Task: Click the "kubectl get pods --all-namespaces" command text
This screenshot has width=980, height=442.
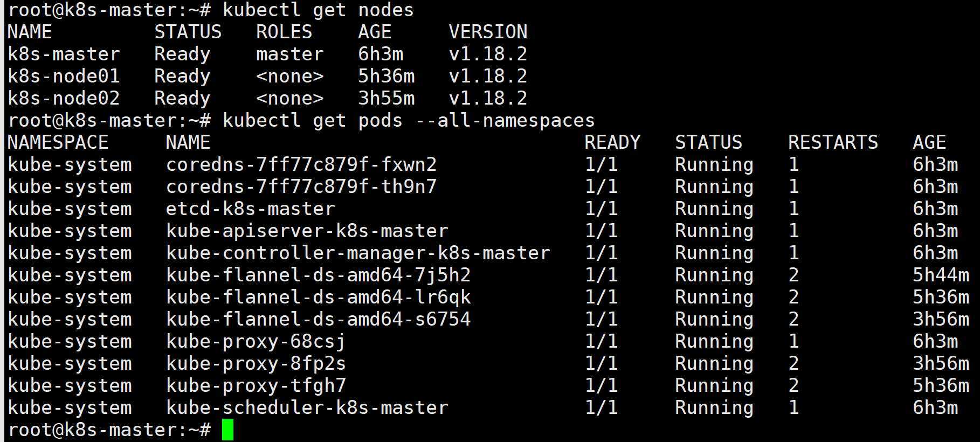Action: pyautogui.click(x=409, y=120)
